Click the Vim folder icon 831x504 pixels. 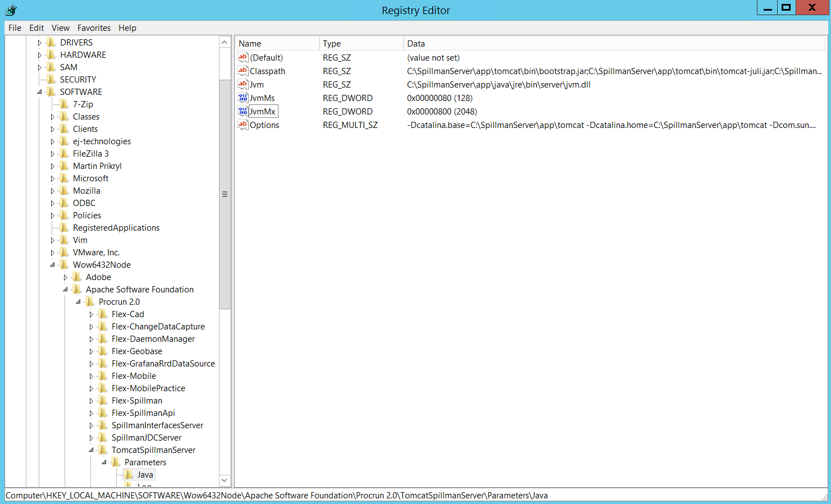[65, 240]
